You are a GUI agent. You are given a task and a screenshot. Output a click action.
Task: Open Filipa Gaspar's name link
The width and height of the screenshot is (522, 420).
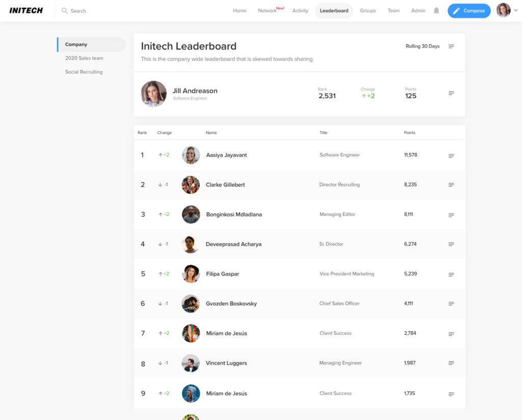coord(222,274)
